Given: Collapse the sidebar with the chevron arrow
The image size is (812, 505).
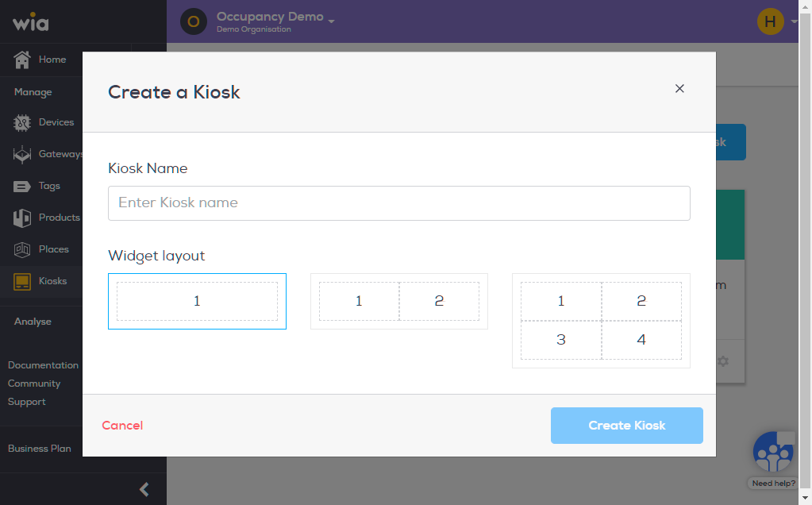Looking at the screenshot, I should pos(144,489).
